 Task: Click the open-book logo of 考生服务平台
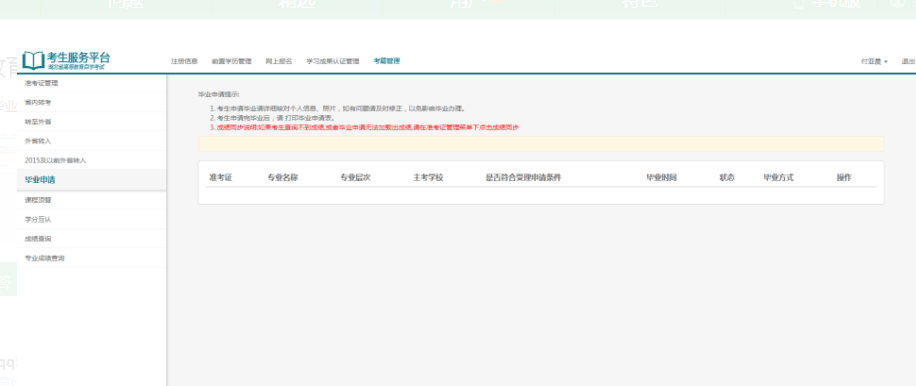33,60
